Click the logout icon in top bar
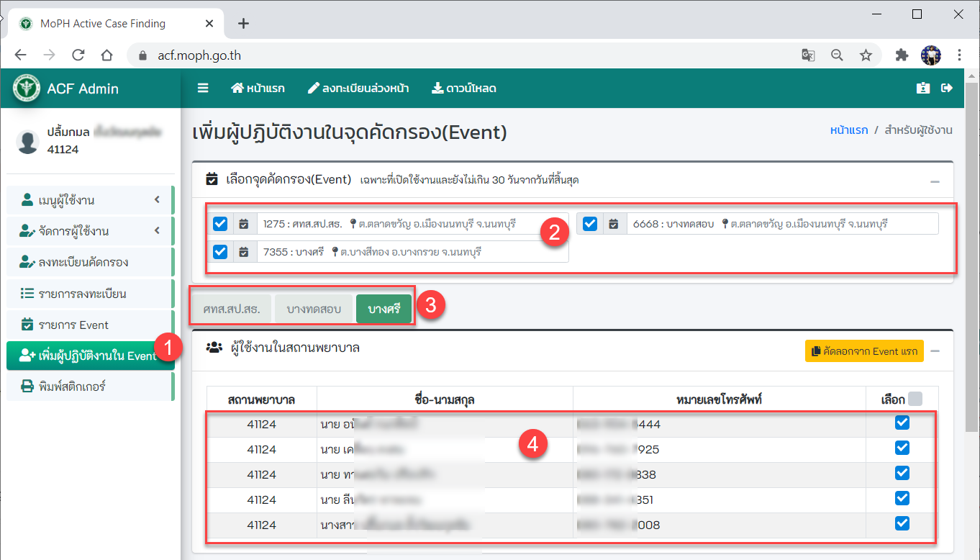980x560 pixels. coord(946,88)
